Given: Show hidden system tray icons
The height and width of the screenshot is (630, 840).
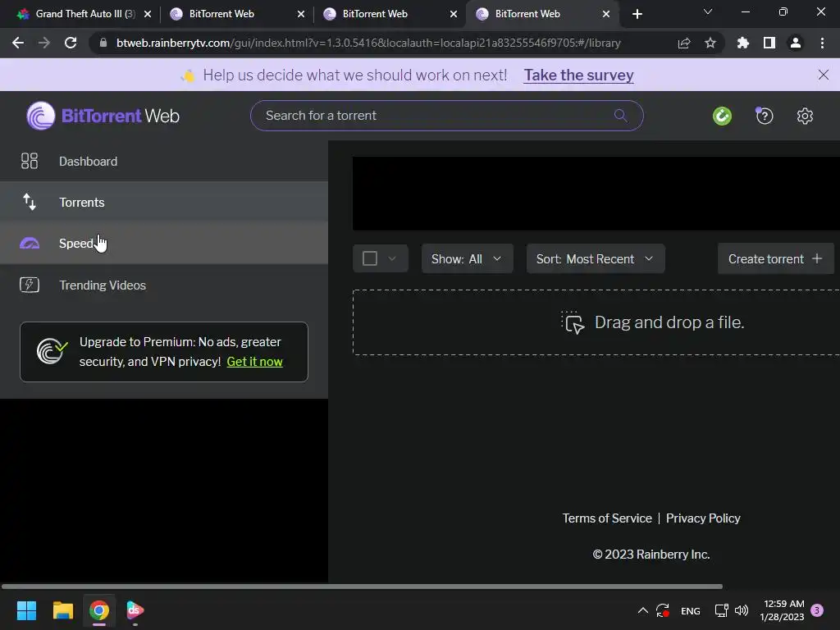Looking at the screenshot, I should pyautogui.click(x=643, y=610).
